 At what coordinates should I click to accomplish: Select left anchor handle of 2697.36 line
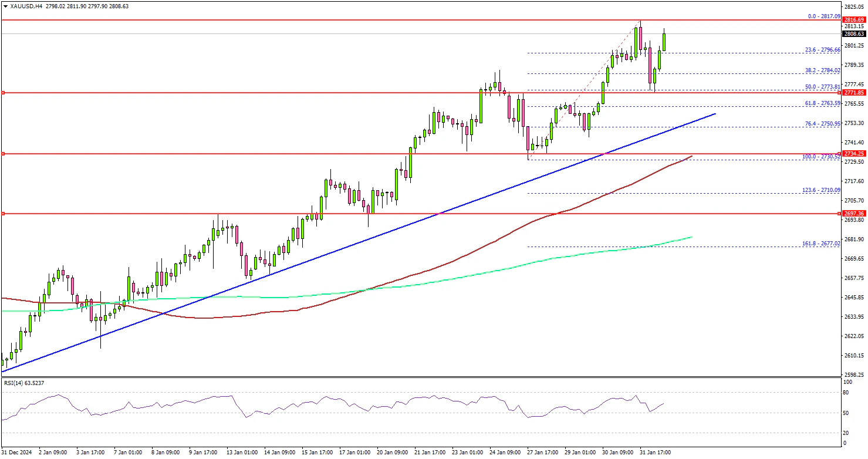(x=3, y=214)
